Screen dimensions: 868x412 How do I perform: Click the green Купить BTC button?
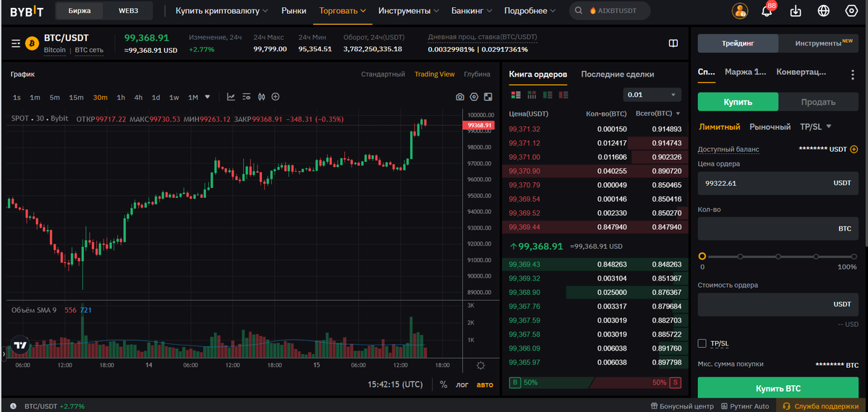[778, 388]
